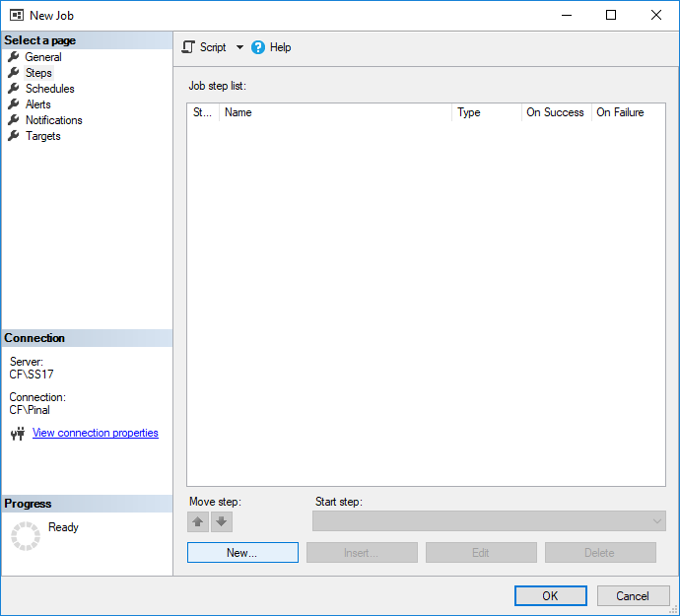Click the Ready status text
Screen dimensions: 680x616
pos(63,527)
